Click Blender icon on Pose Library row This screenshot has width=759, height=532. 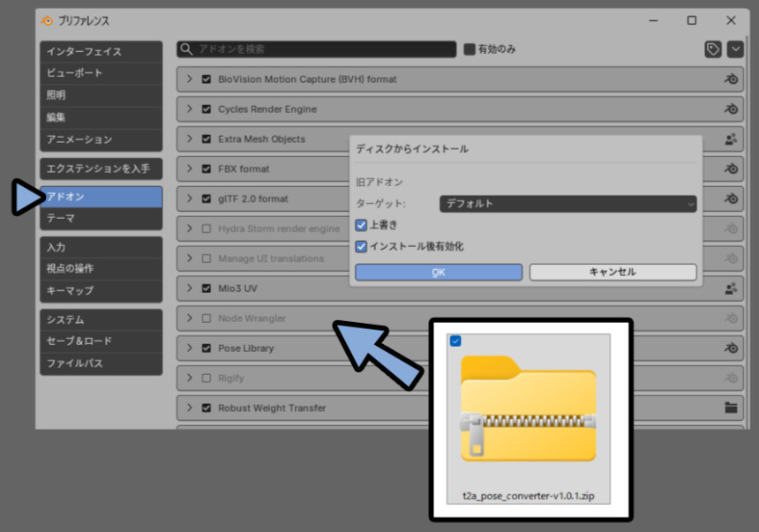tap(730, 348)
